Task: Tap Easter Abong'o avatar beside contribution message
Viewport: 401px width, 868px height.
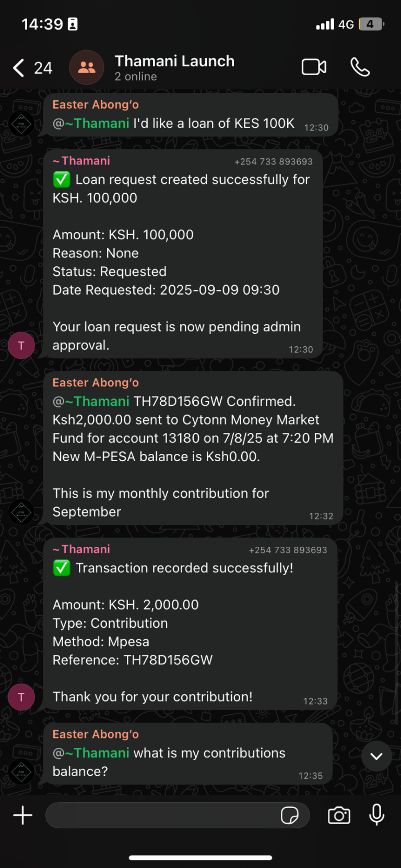Action: tap(21, 512)
